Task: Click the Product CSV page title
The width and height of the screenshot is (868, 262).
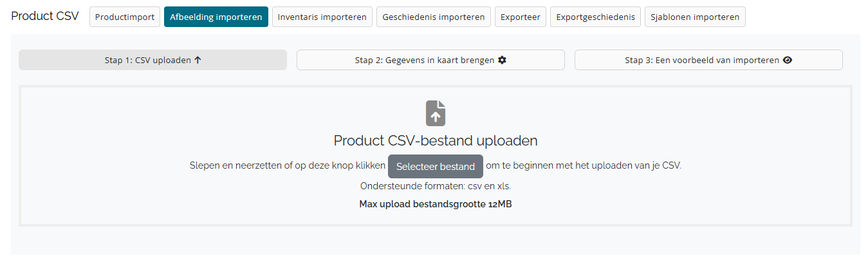Action: 45,16
